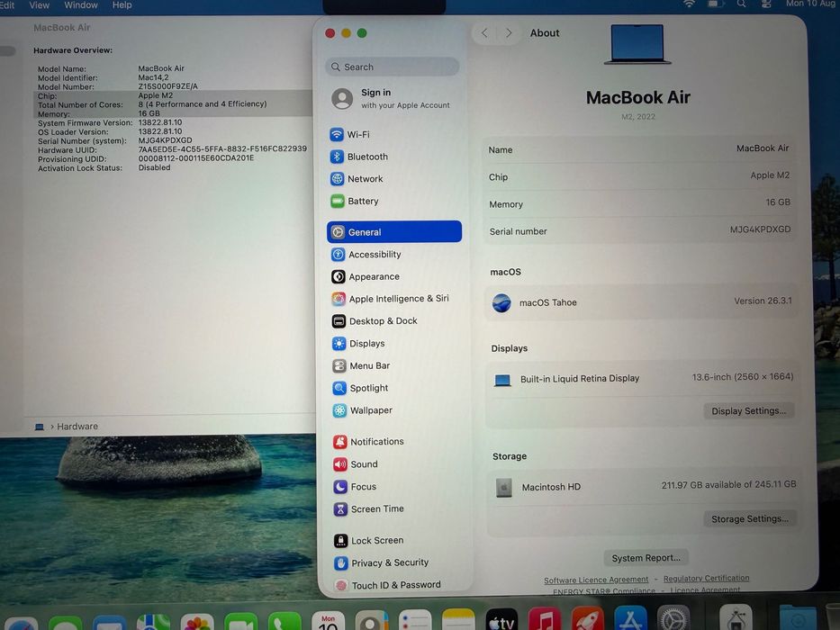Click 211.97 GB available storage text
Viewport: 840px width, 630px height.
728,485
